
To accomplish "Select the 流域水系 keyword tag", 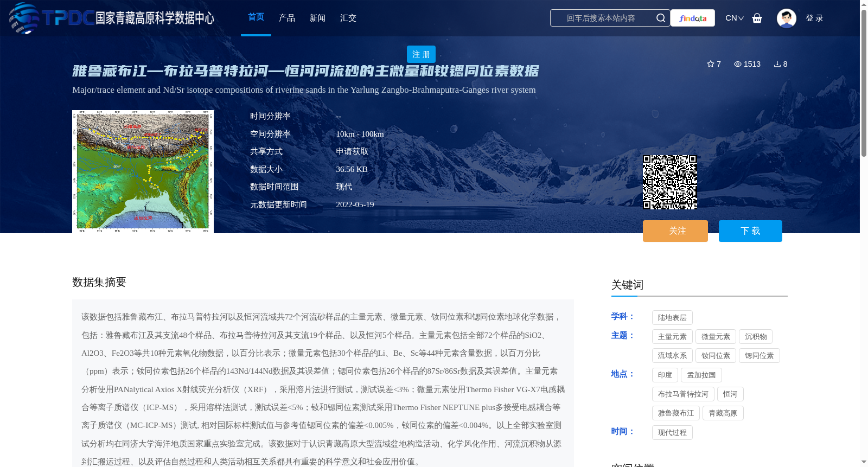I will 672,356.
